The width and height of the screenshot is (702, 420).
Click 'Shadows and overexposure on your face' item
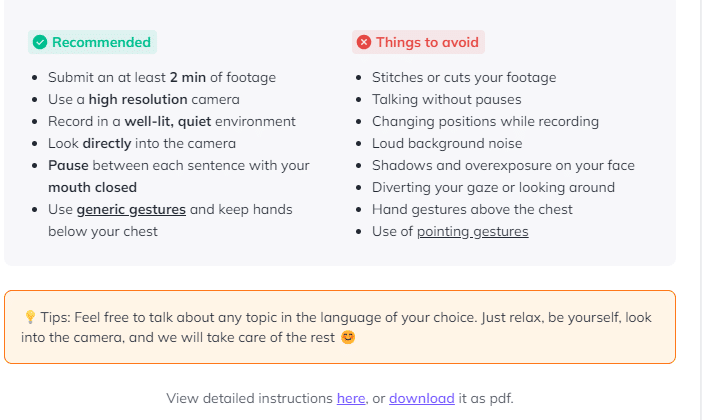503,165
